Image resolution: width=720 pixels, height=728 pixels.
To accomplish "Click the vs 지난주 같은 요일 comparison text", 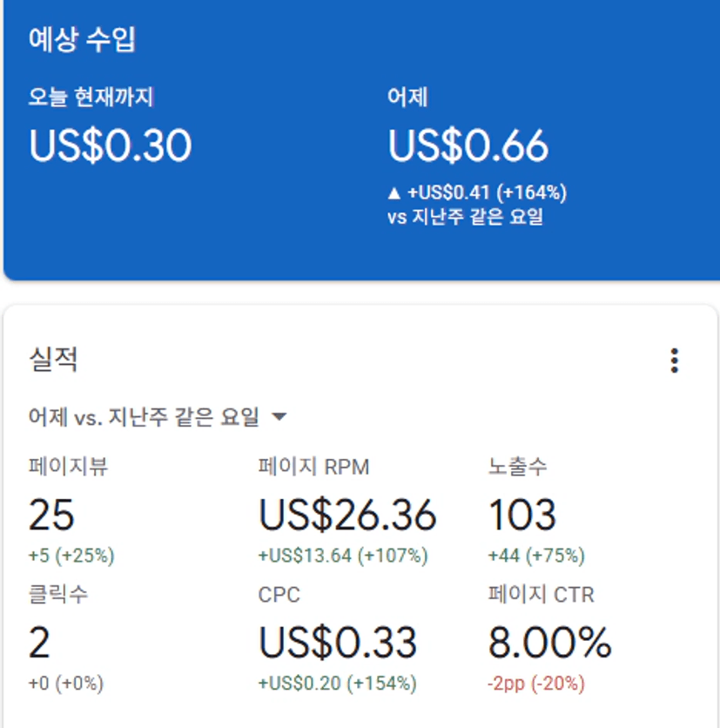I will pyautogui.click(x=465, y=217).
